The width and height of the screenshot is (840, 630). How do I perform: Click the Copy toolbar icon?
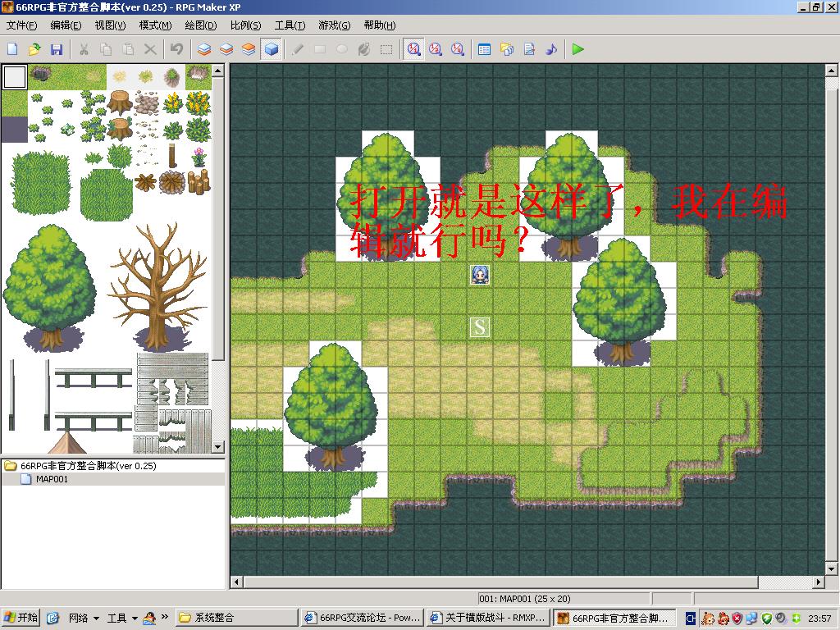click(106, 49)
